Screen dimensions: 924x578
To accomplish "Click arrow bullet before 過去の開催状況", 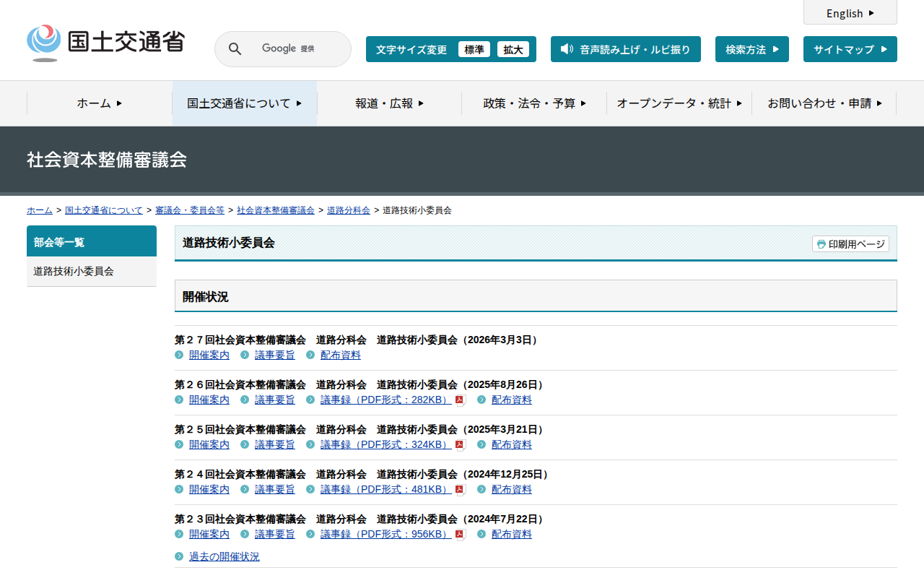I will (x=179, y=556).
